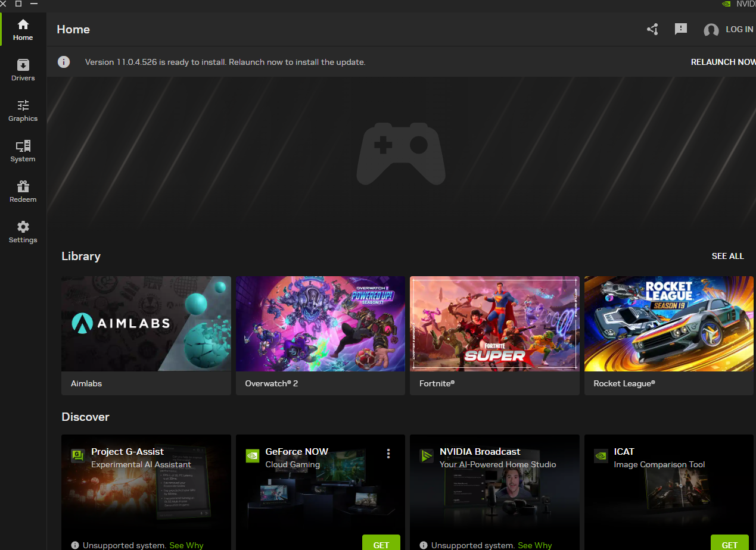Click the NVIDIA Broadcast app icon
756x550 pixels.
coord(427,455)
